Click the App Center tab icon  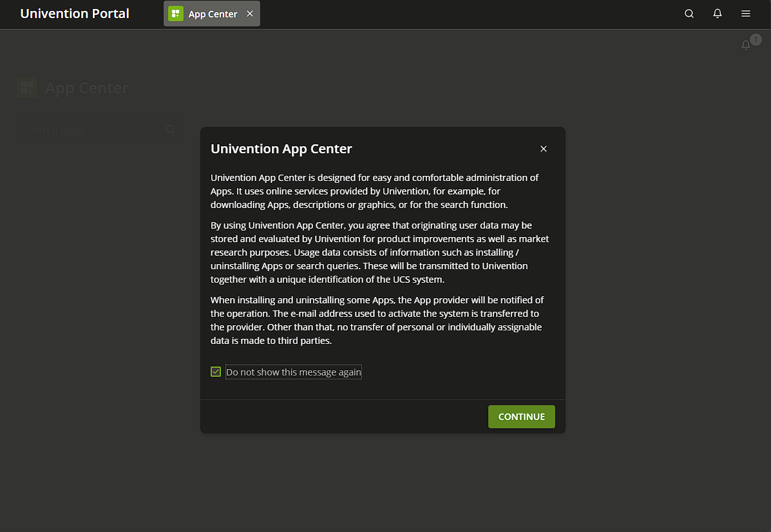176,14
